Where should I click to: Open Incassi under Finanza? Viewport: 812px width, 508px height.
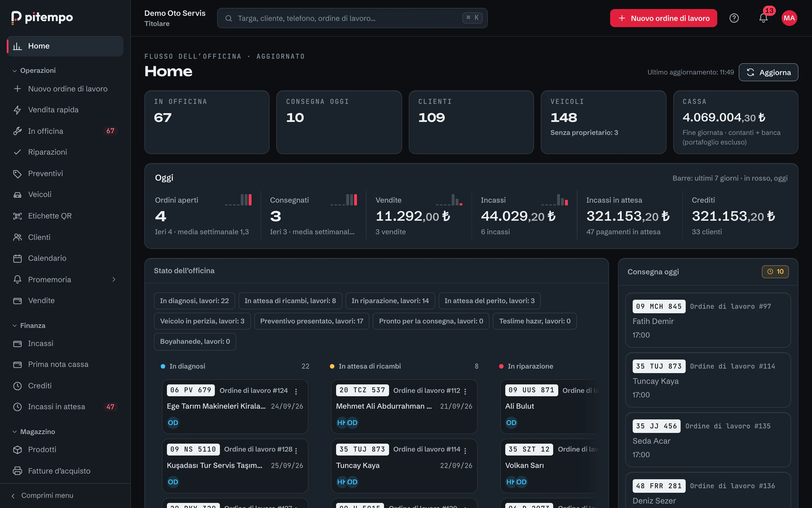[65, 343]
